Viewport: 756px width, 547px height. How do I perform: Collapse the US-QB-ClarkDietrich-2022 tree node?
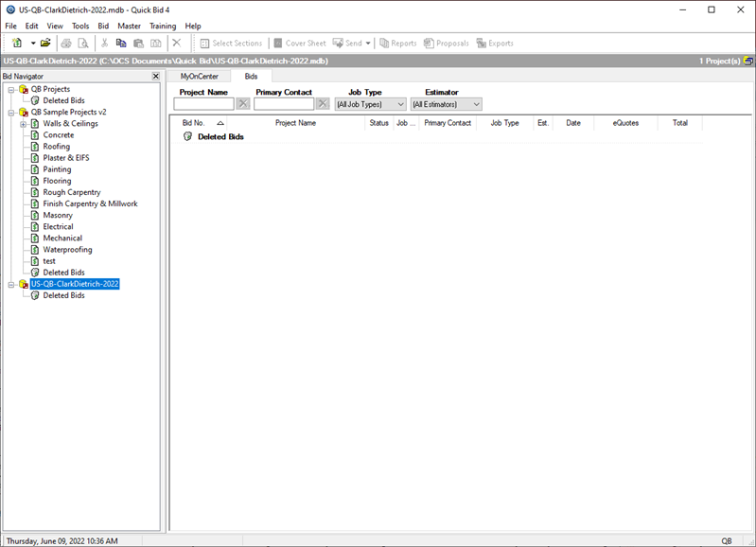click(x=11, y=285)
